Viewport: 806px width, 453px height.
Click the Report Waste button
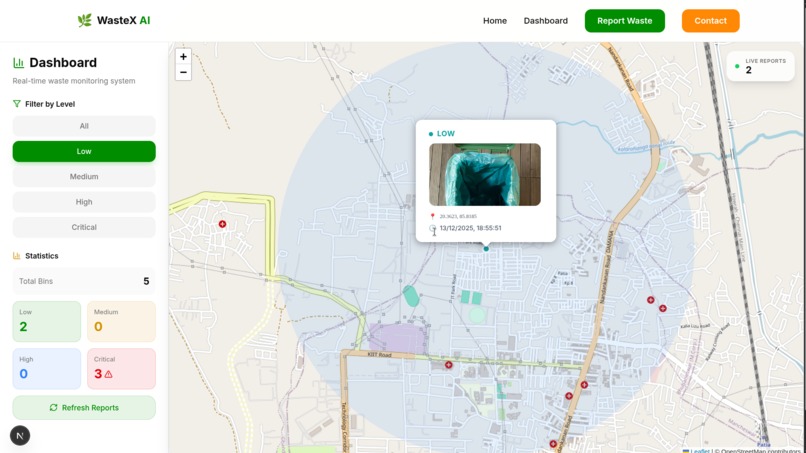(625, 21)
